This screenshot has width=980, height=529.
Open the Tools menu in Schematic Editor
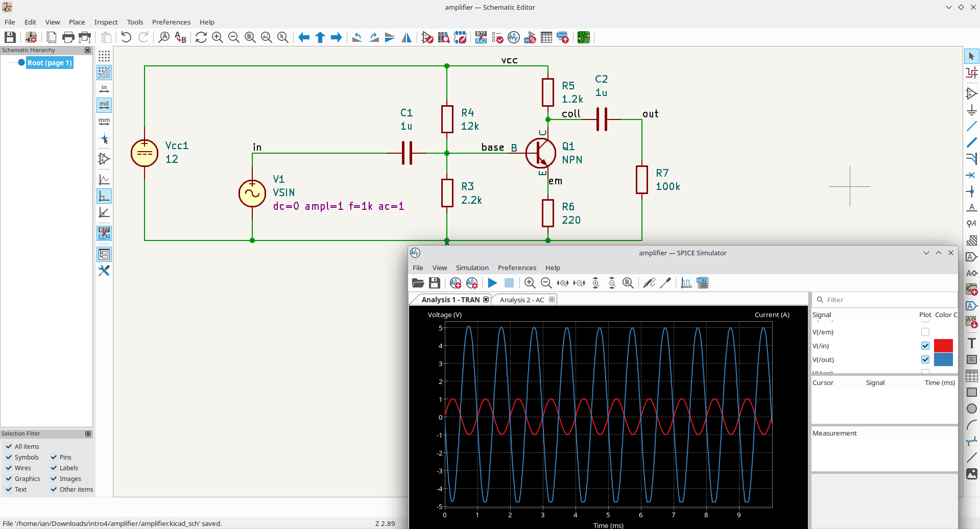point(135,22)
